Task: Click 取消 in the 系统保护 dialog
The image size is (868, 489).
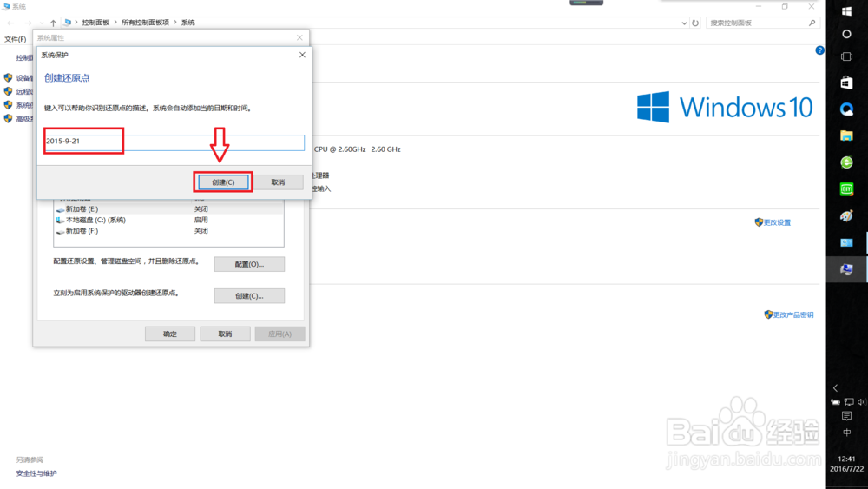Action: (x=278, y=182)
